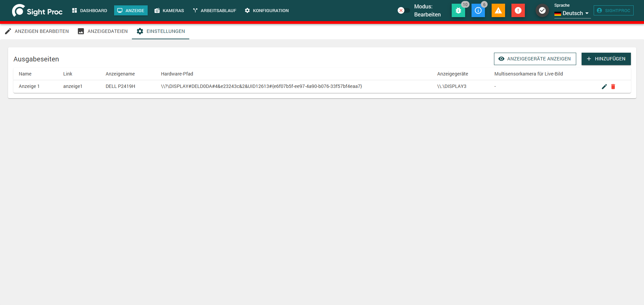Switch to the Anzeigen Bearbeiten tab
644x305 pixels.
pos(37,31)
